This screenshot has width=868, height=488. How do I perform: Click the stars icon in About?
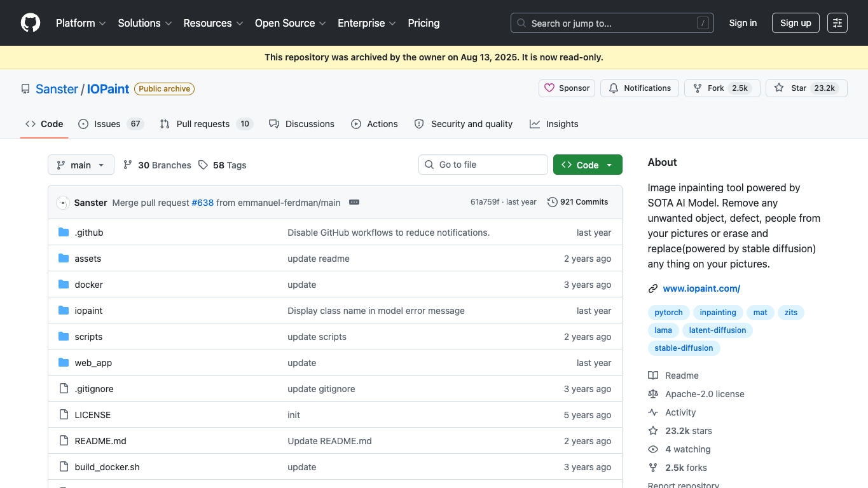(653, 431)
